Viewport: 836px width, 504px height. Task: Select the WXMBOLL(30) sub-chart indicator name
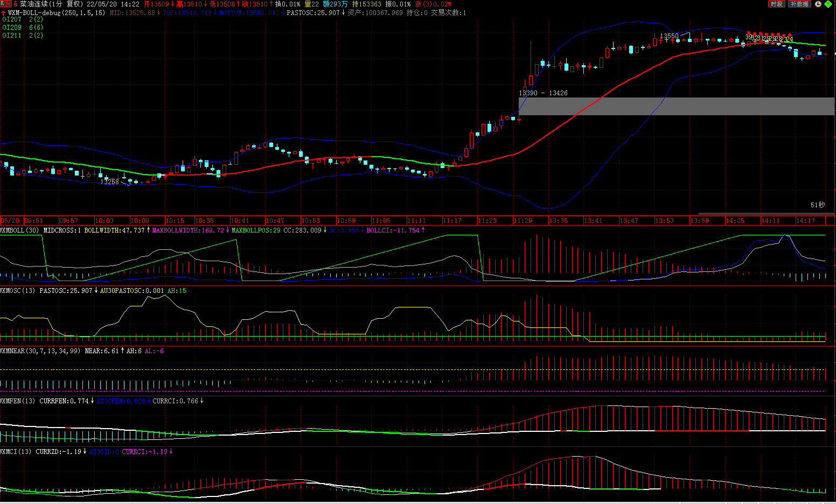pyautogui.click(x=19, y=230)
